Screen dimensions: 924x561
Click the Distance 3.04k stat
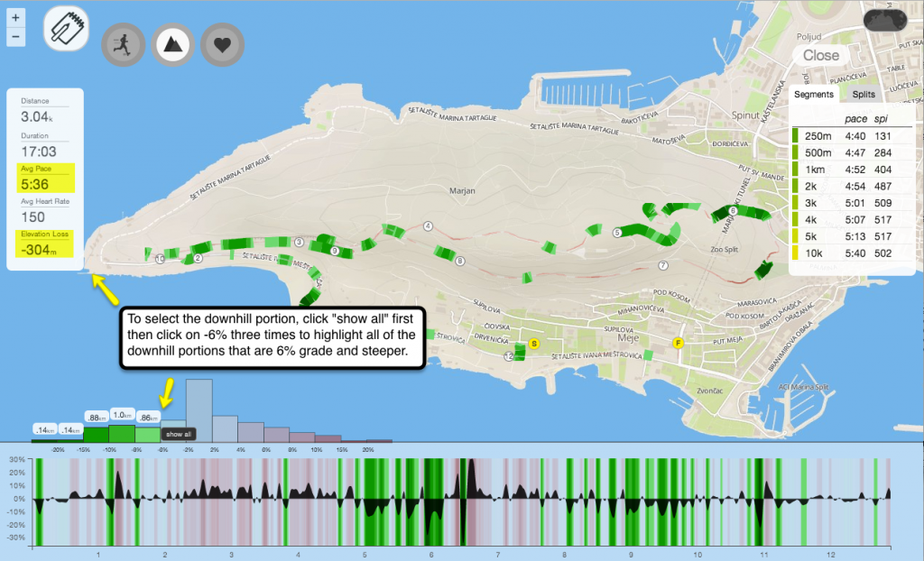pos(45,111)
